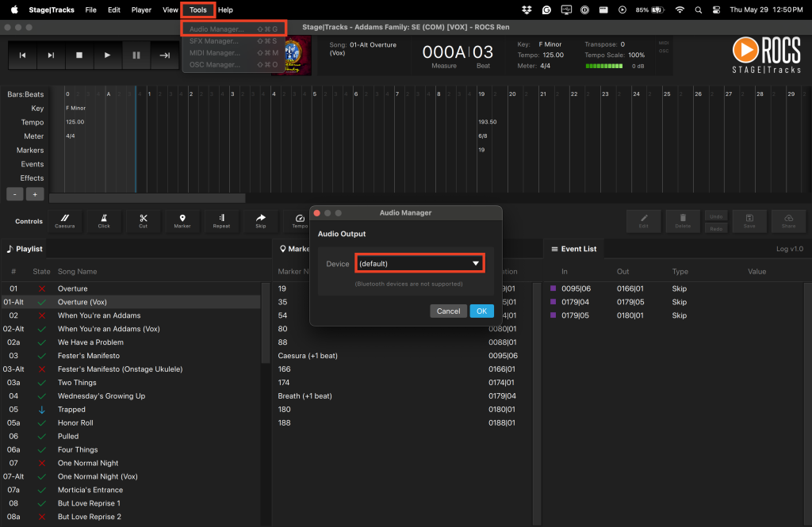Click purple swatch of event 0179|04

(x=553, y=302)
